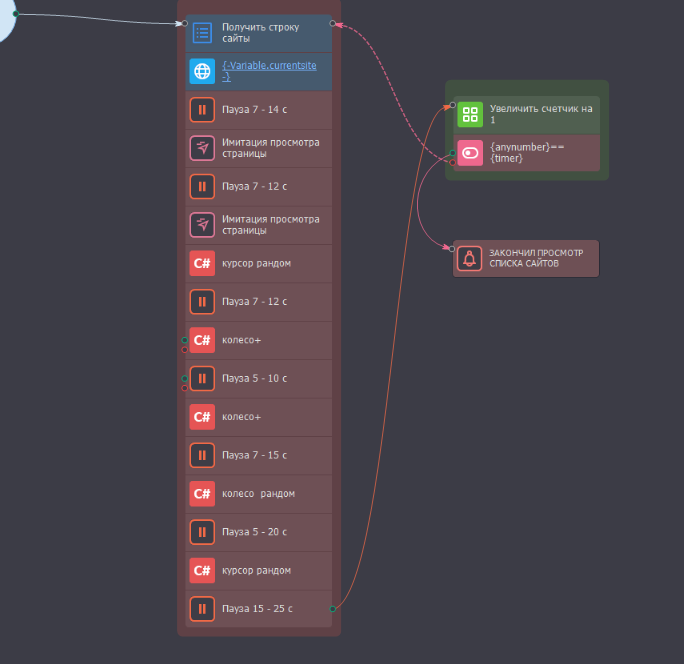684x664 pixels.
Task: Click bell icon of ЗАКОНЧИЛ ПРОСМОТР block
Action: [469, 258]
